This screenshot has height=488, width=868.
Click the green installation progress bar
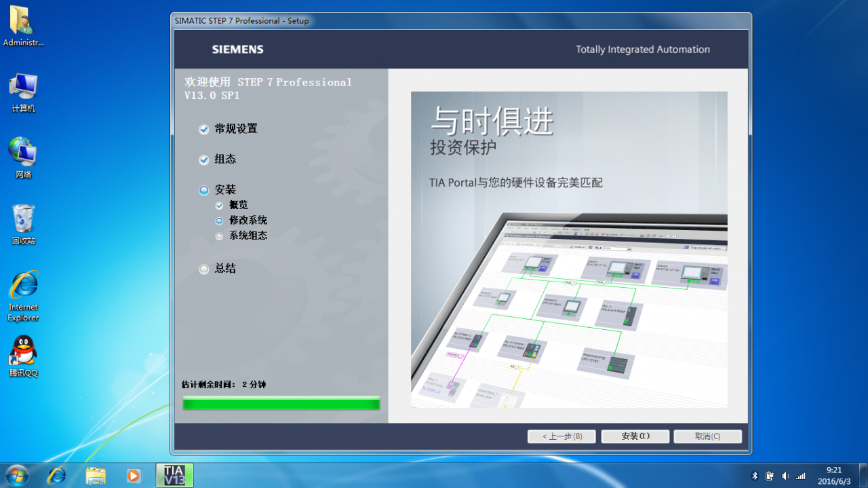(x=281, y=404)
